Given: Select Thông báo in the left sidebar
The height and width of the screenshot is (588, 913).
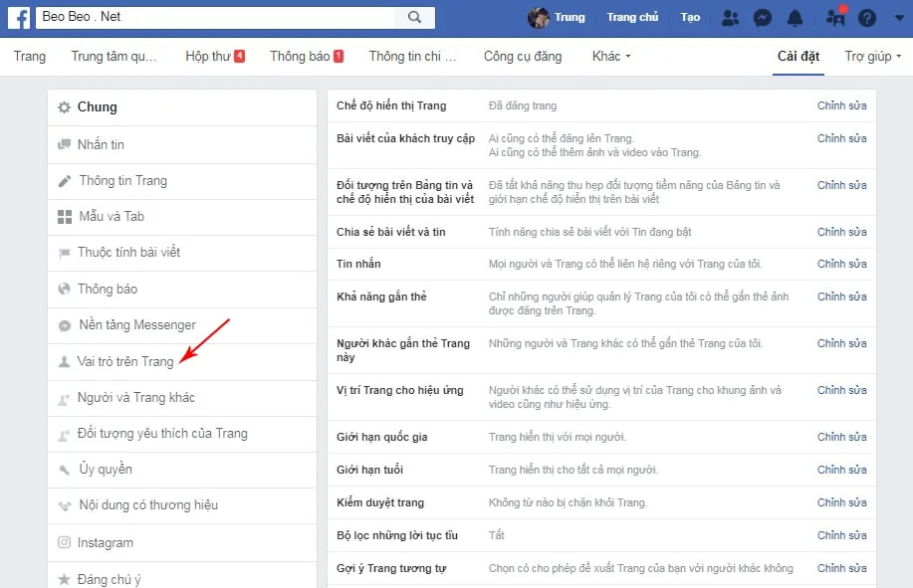Looking at the screenshot, I should 105,289.
